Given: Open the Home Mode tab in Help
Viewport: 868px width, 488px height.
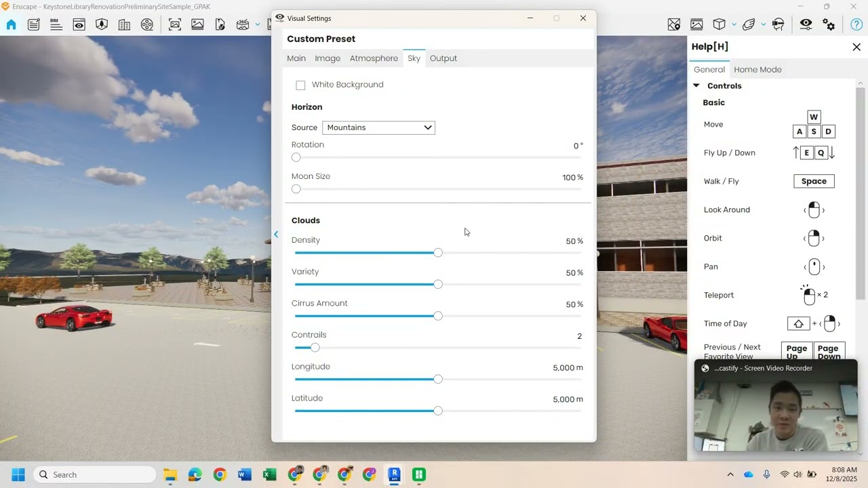Looking at the screenshot, I should [x=757, y=69].
